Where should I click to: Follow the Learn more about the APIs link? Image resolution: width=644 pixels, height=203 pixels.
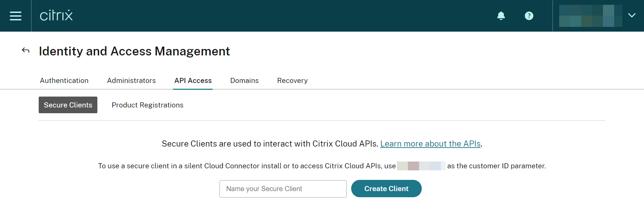pos(430,144)
